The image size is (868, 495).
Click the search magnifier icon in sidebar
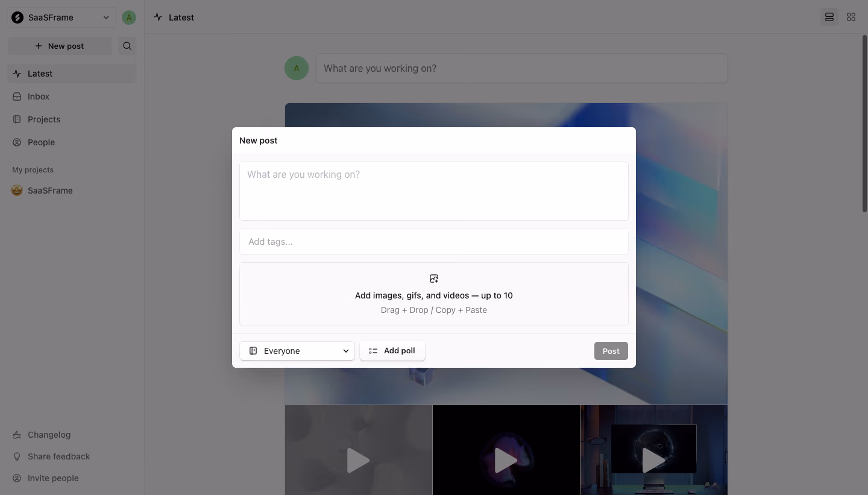(x=127, y=46)
